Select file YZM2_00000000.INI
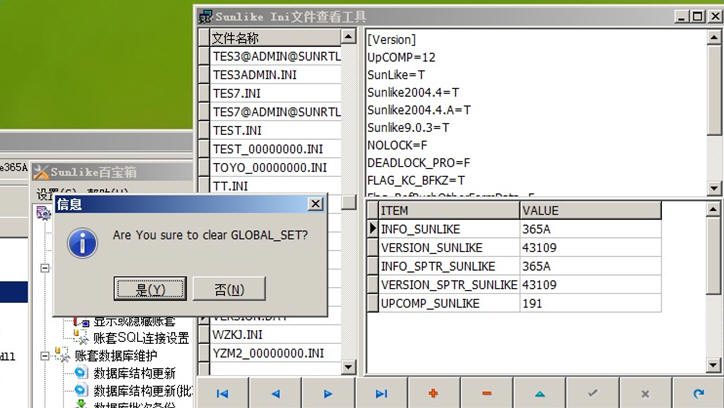Screen dimensions: 724x408 [x=276, y=354]
